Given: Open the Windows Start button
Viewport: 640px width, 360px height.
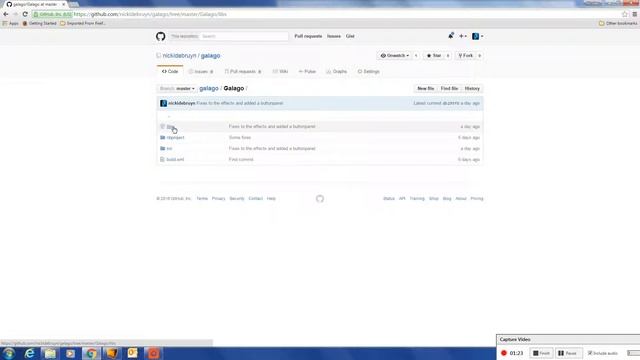Looking at the screenshot, I should click(x=9, y=353).
